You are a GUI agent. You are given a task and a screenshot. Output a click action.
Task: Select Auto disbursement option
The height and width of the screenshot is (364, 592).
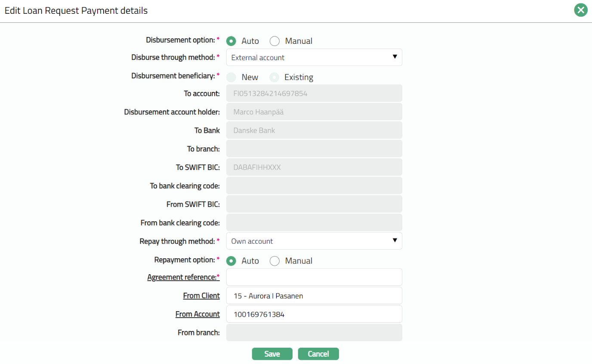pyautogui.click(x=231, y=41)
